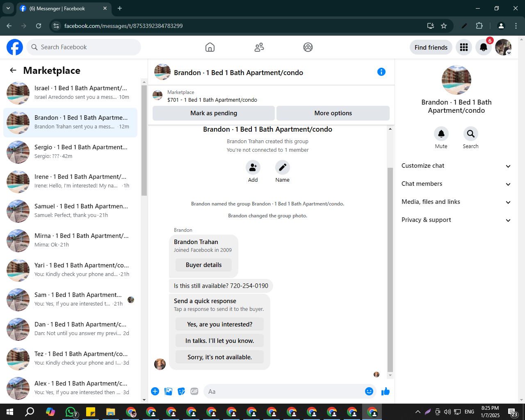The height and width of the screenshot is (420, 525).
Task: Open the apartment listing thumbnail in Marketplace banner
Action: [157, 96]
